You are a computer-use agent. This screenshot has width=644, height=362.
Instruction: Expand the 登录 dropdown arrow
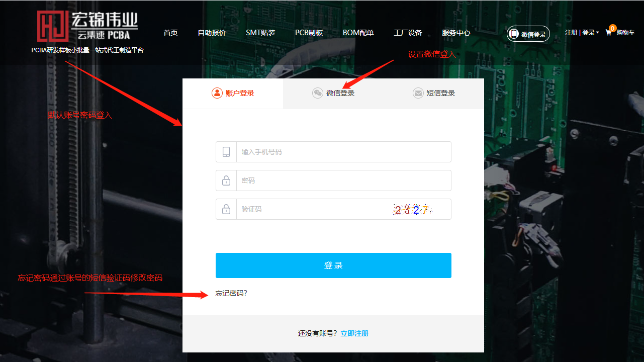point(598,32)
